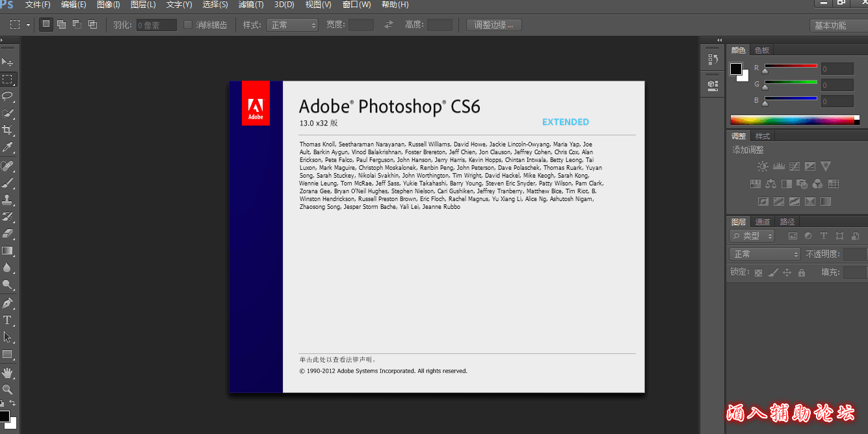Select the Crop tool in toolbar

[x=8, y=130]
